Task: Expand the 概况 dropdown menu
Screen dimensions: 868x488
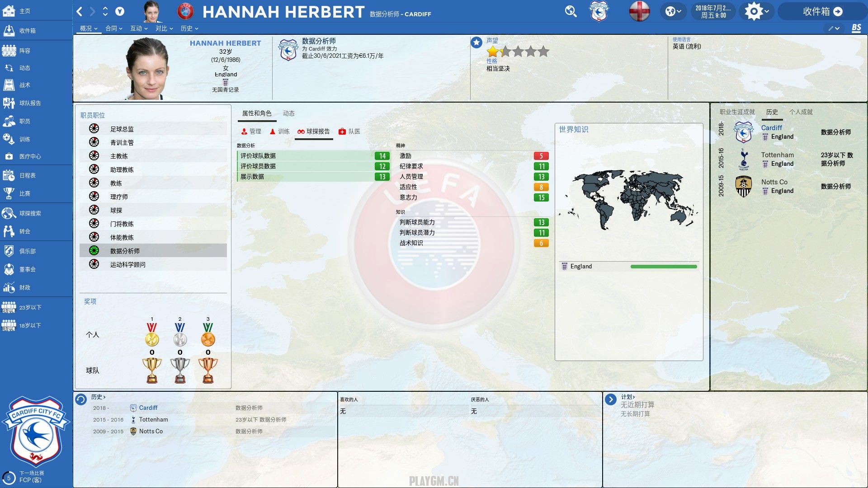Action: (x=89, y=28)
